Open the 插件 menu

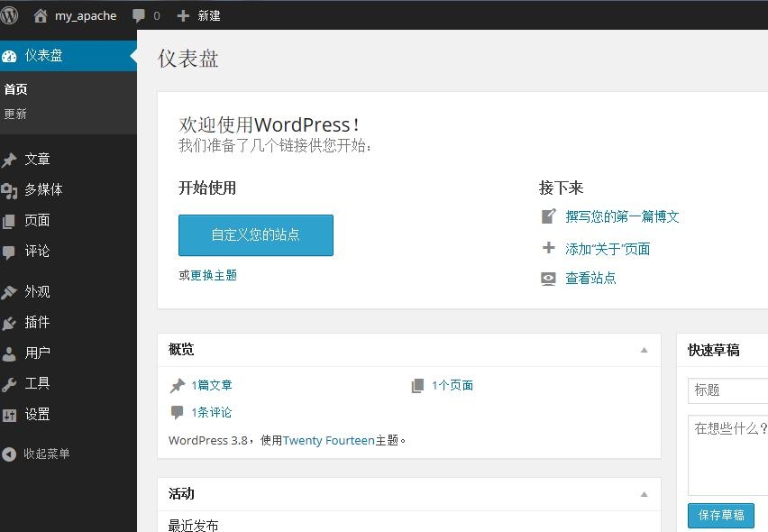37,322
